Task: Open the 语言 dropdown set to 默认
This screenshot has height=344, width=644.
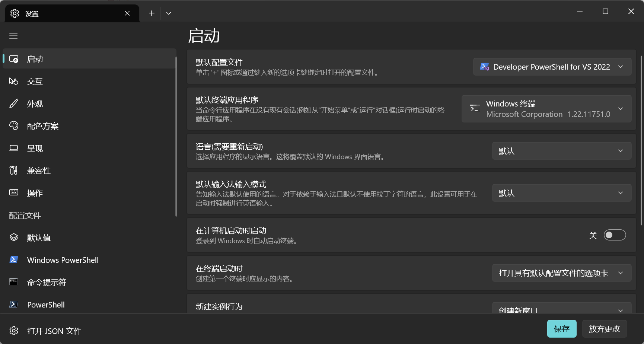Action: pyautogui.click(x=562, y=151)
